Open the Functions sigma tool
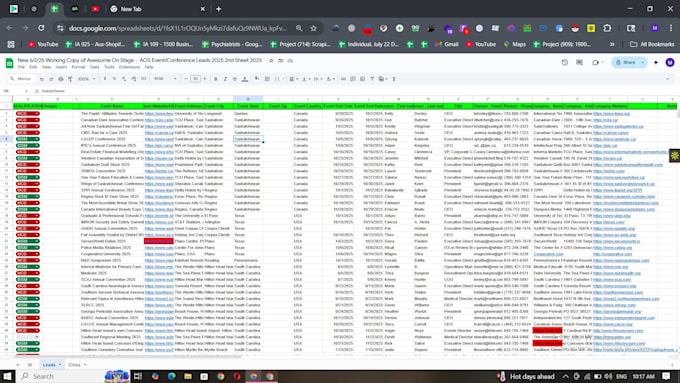The width and height of the screenshot is (680, 383). tap(394, 79)
